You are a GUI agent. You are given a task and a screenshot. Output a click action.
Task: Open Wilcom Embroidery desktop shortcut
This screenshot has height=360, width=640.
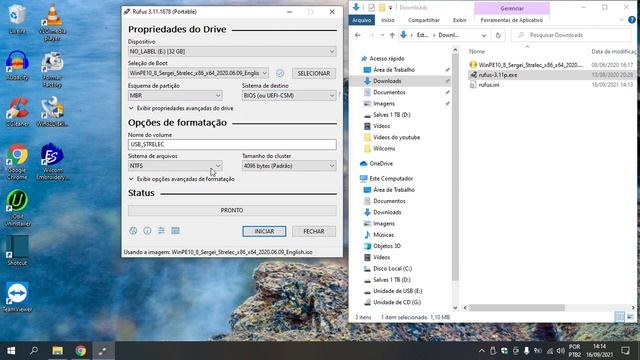(x=52, y=162)
